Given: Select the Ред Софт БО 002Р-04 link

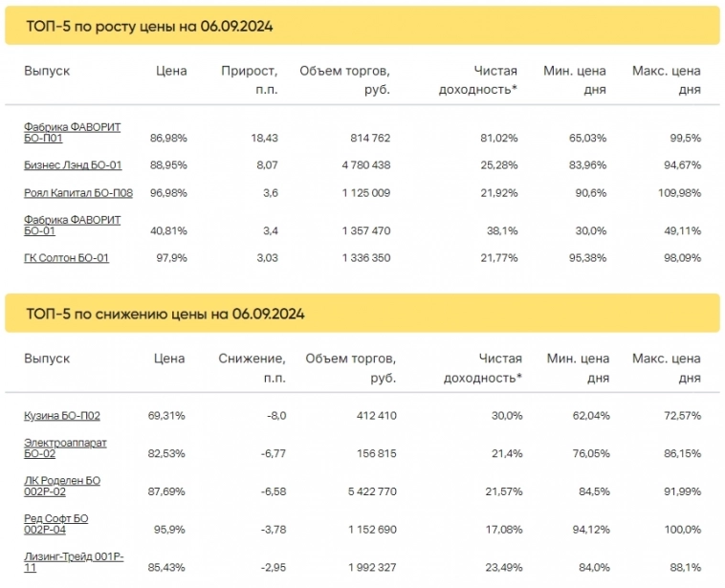Looking at the screenshot, I should tap(56, 523).
